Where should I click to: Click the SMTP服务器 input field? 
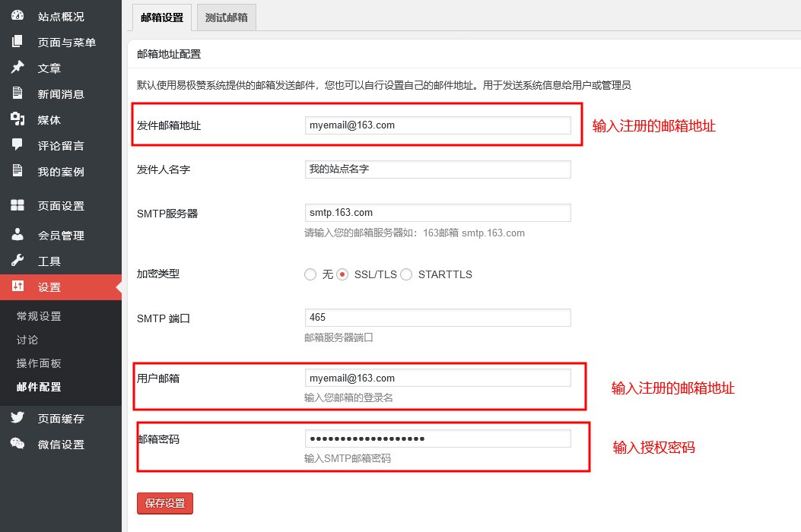click(437, 213)
